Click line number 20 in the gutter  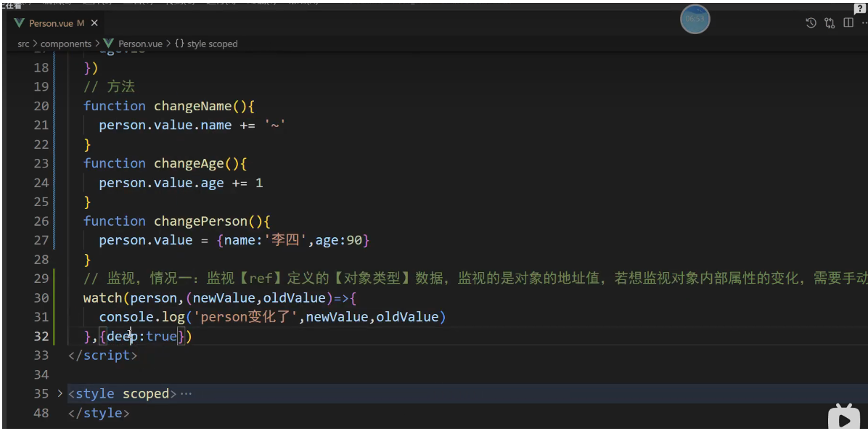[41, 106]
